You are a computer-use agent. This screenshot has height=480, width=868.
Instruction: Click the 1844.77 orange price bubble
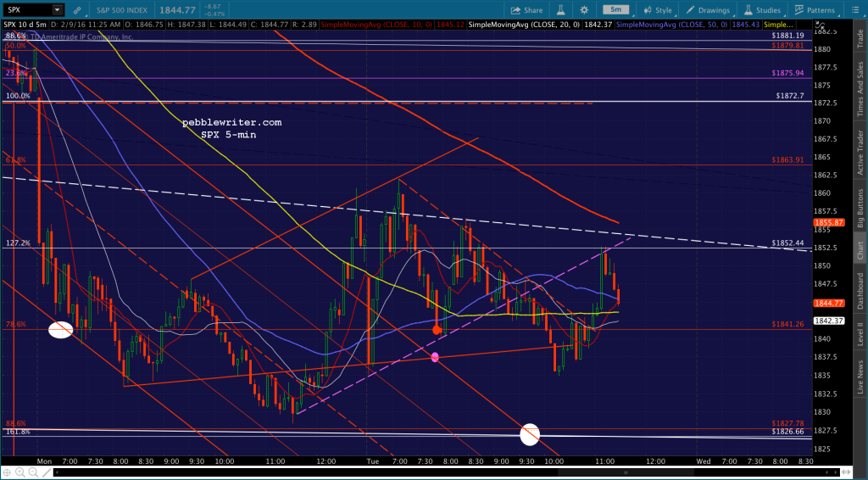[x=828, y=304]
